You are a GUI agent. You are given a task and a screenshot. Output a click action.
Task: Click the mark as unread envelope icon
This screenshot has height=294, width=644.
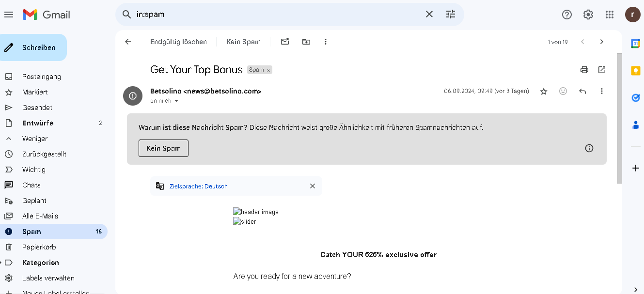[285, 42]
